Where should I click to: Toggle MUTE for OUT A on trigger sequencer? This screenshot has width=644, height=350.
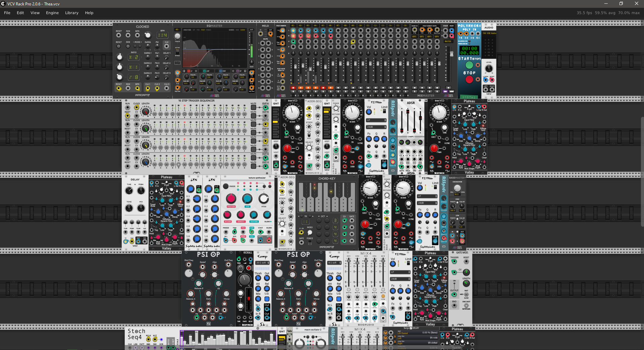(x=253, y=108)
